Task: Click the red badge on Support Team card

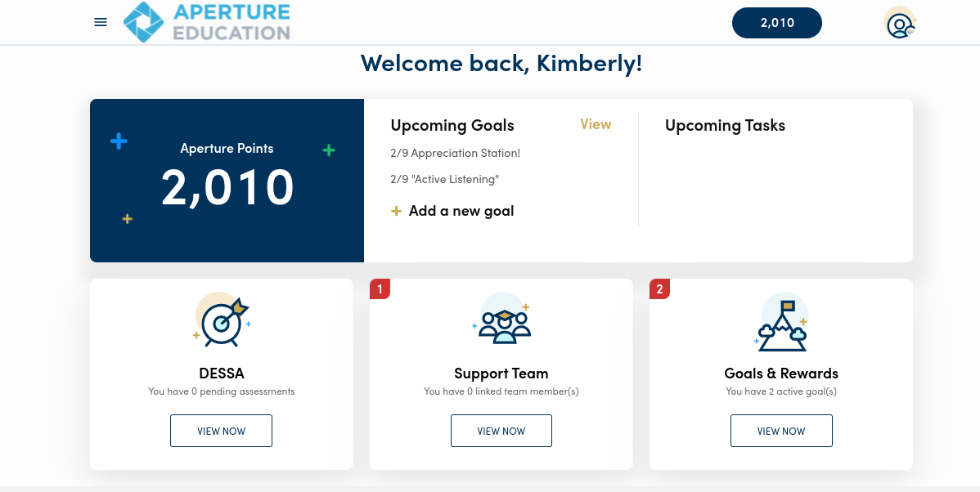Action: pos(380,289)
